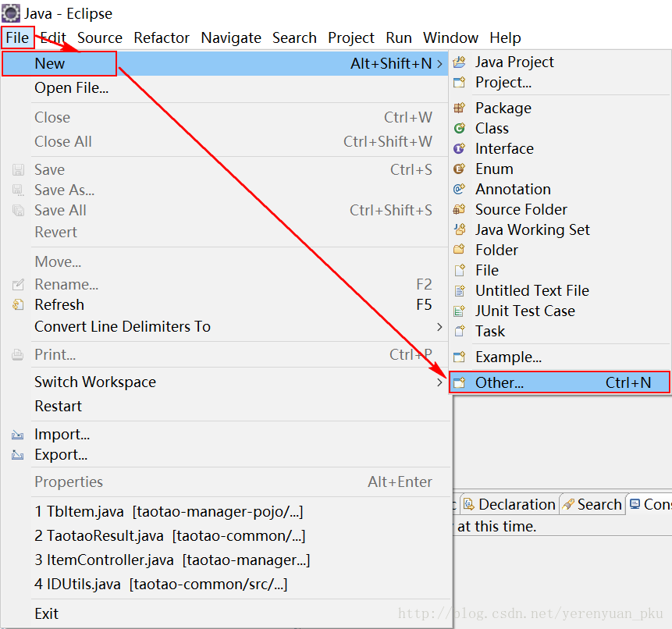The height and width of the screenshot is (629, 672).
Task: Reopen recent file 4 IDUtils.java
Action: coord(225,585)
